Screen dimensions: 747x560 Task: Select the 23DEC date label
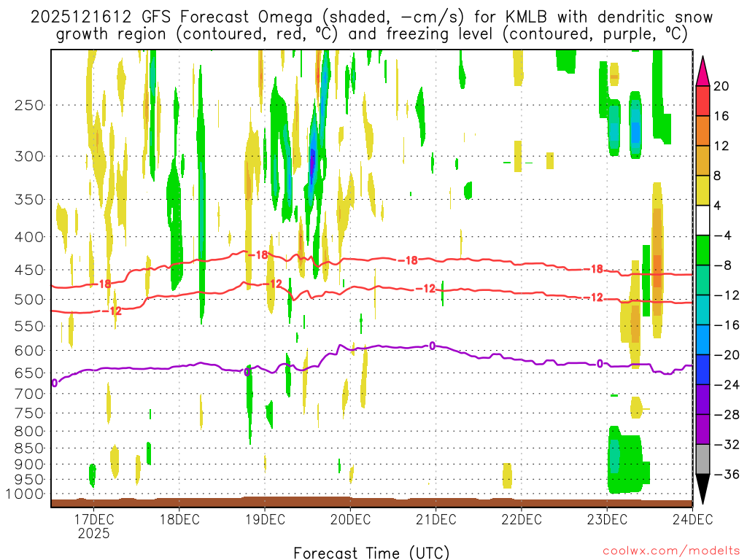click(x=607, y=518)
